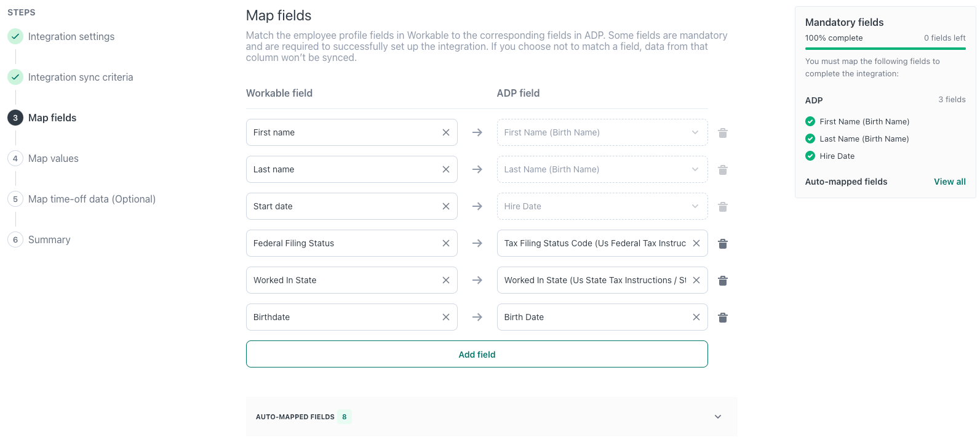
Task: Click the 'ADP field' column header
Action: click(518, 93)
